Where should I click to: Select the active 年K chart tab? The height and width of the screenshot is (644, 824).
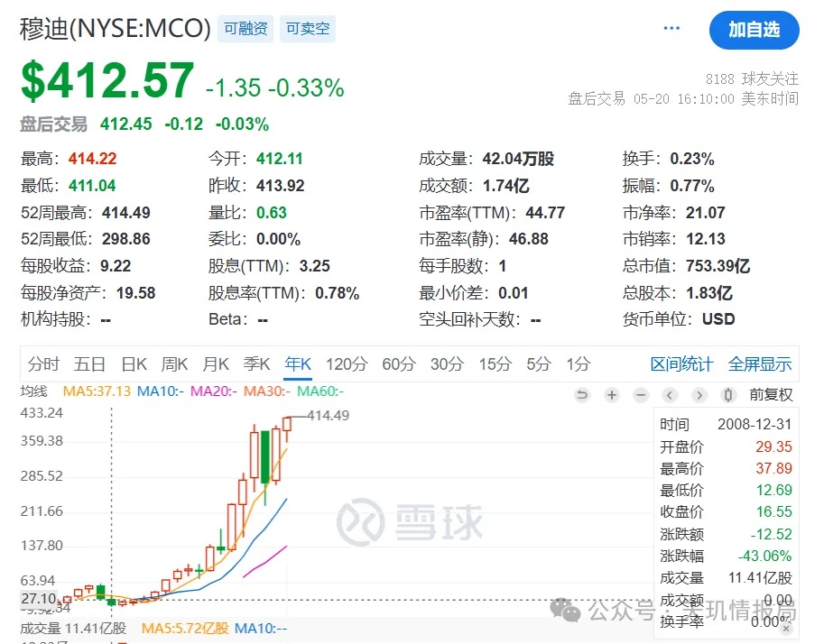point(298,364)
